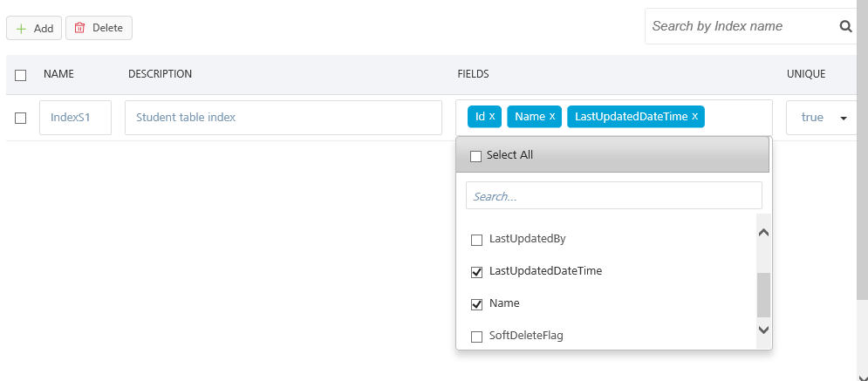The height and width of the screenshot is (381, 868).
Task: Click the search magnifier icon
Action: tap(844, 26)
